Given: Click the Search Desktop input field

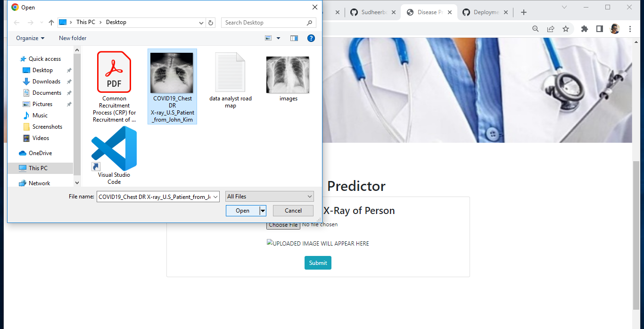Looking at the screenshot, I should (x=264, y=22).
